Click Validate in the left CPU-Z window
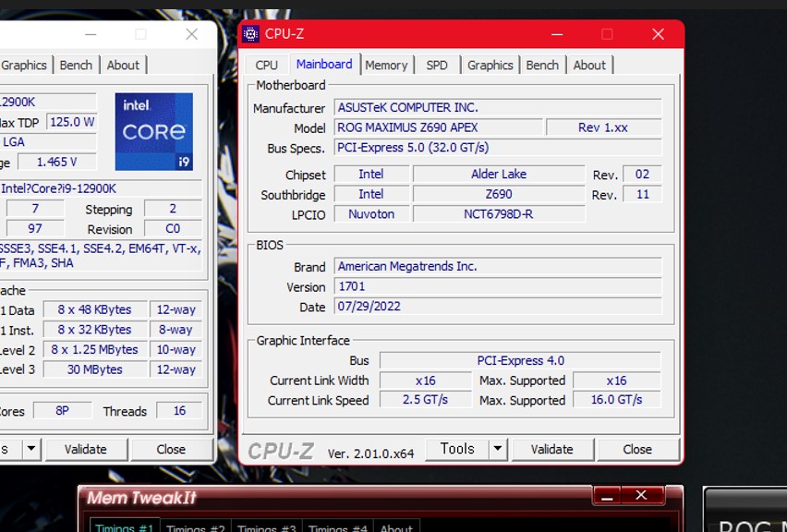This screenshot has height=532, width=787. coord(86,449)
